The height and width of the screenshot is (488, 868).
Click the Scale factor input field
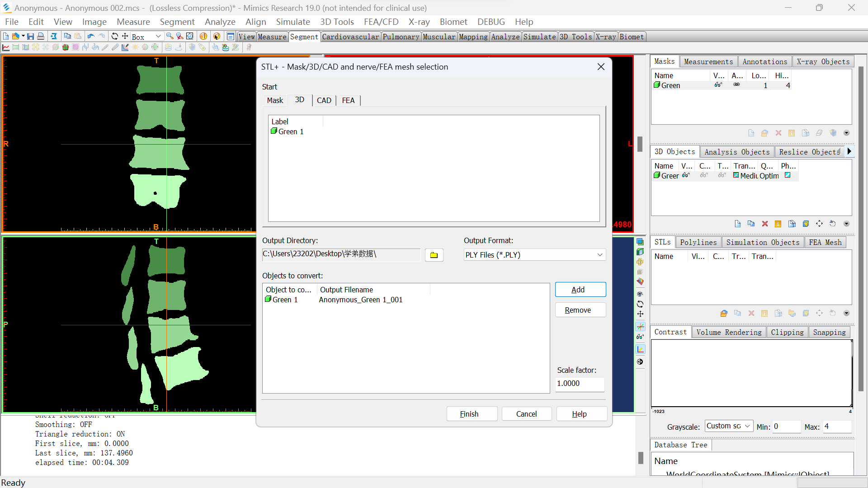click(x=578, y=383)
